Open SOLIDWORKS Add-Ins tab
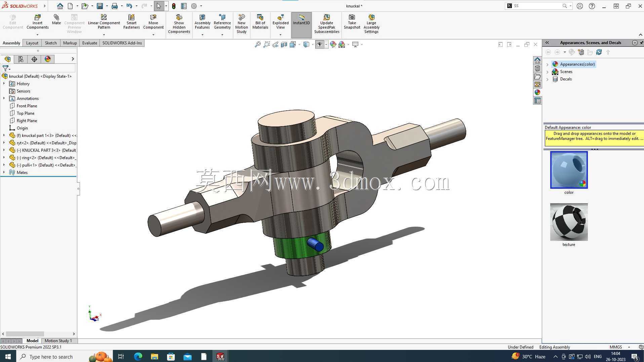This screenshot has height=362, width=644. (122, 43)
